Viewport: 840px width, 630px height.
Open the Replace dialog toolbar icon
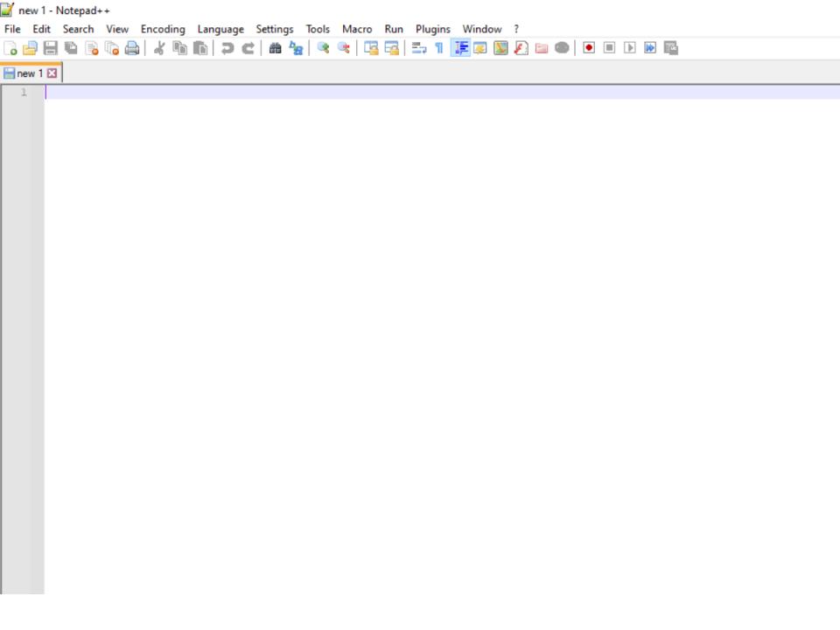click(295, 48)
